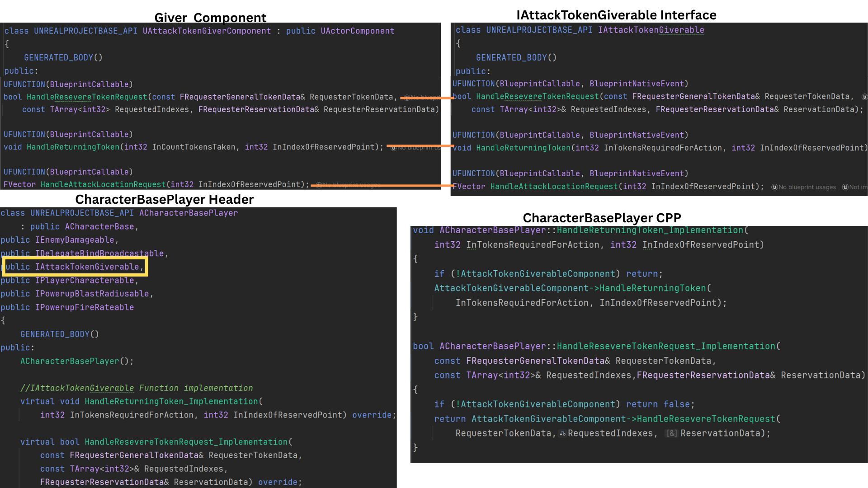Click 'Giver Component' panel title

[x=210, y=18]
